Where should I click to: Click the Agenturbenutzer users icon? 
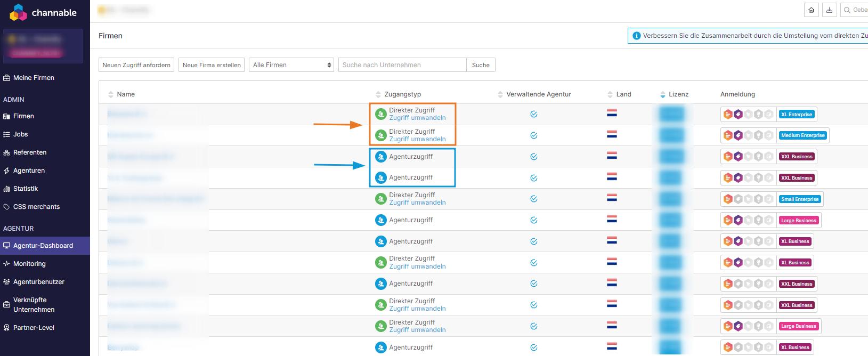coord(7,282)
